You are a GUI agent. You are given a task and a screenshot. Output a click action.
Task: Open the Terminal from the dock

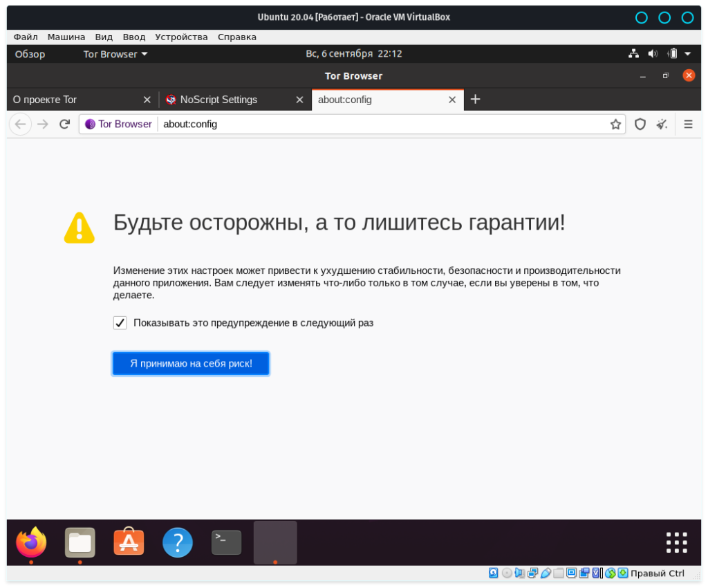(x=226, y=542)
